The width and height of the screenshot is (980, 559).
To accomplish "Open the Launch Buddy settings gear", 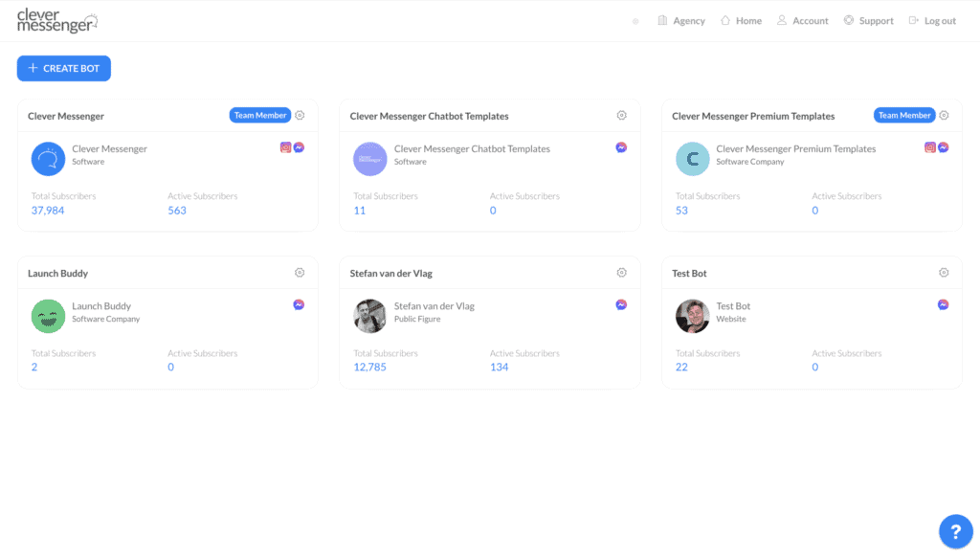I will (x=300, y=272).
